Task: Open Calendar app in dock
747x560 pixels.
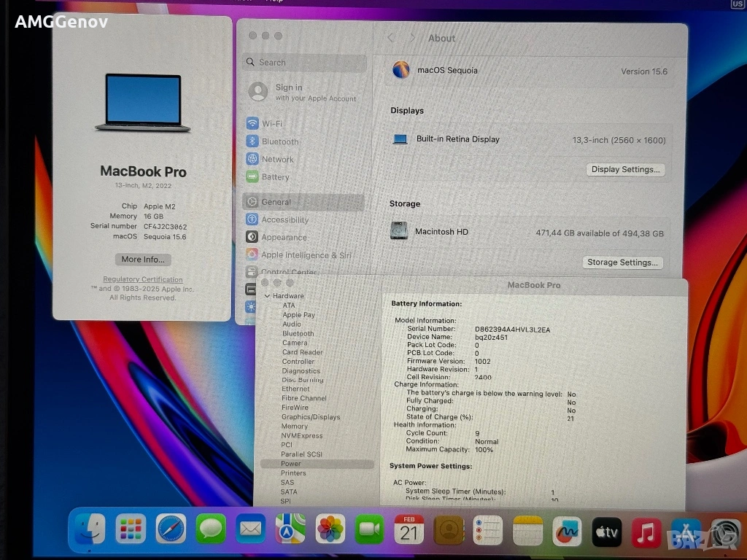Action: (409, 530)
